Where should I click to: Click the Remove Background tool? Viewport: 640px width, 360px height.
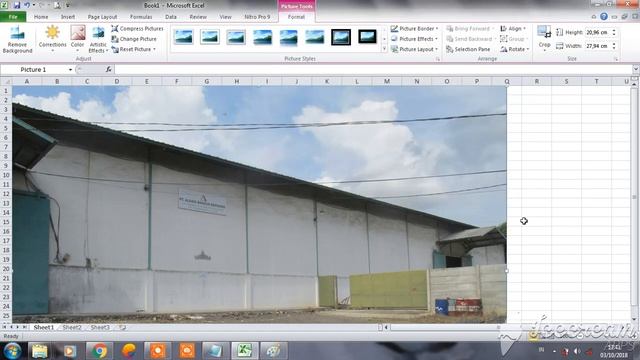pos(17,40)
